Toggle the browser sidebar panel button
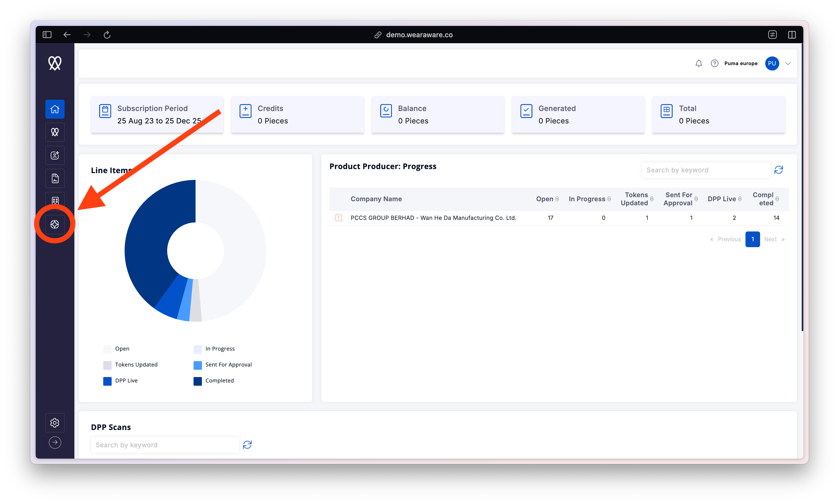The width and height of the screenshot is (839, 504). (47, 35)
